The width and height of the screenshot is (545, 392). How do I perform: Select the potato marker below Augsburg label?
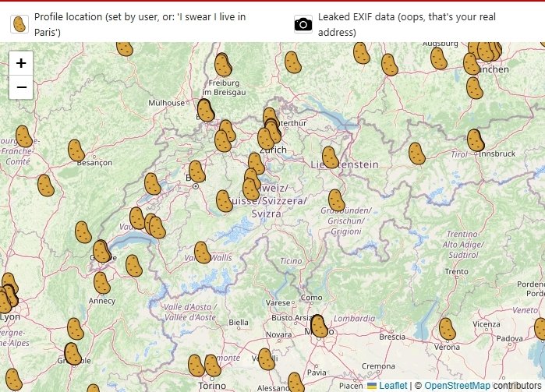coord(439,58)
